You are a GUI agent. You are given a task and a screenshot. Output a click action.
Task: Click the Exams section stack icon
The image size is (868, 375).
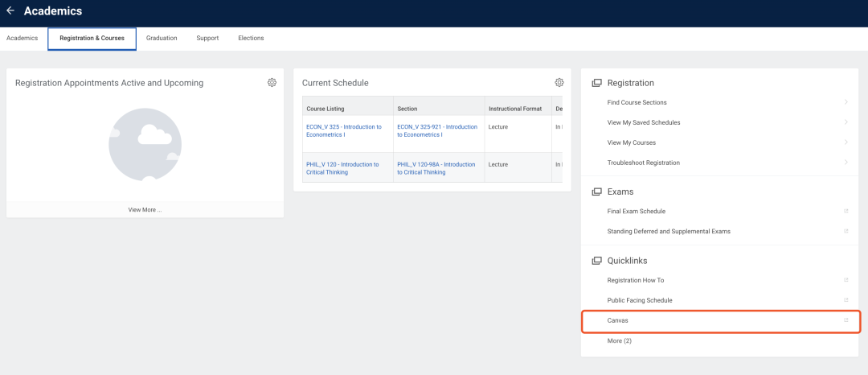596,192
